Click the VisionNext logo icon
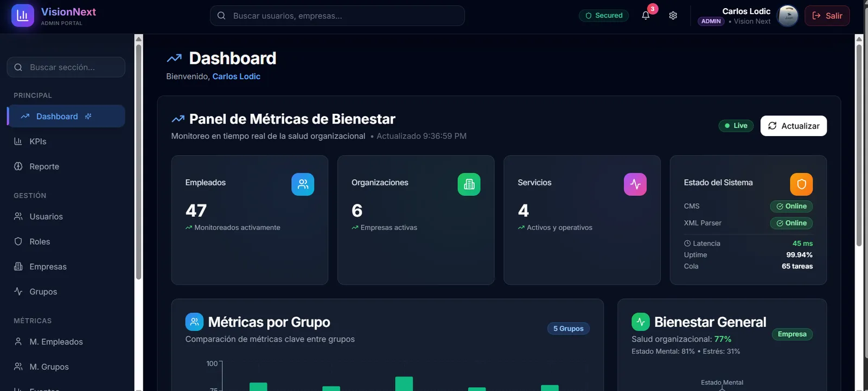This screenshot has width=868, height=391. tap(23, 16)
